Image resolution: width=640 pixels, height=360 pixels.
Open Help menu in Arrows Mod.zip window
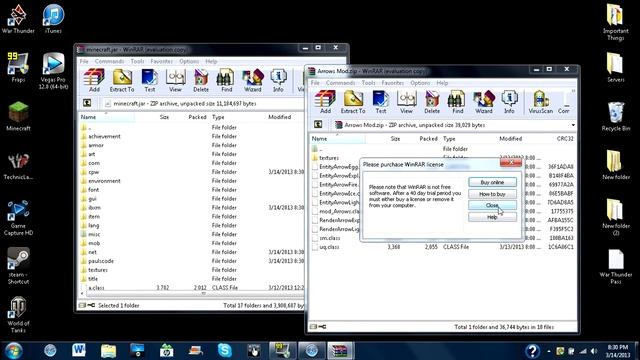[442, 83]
